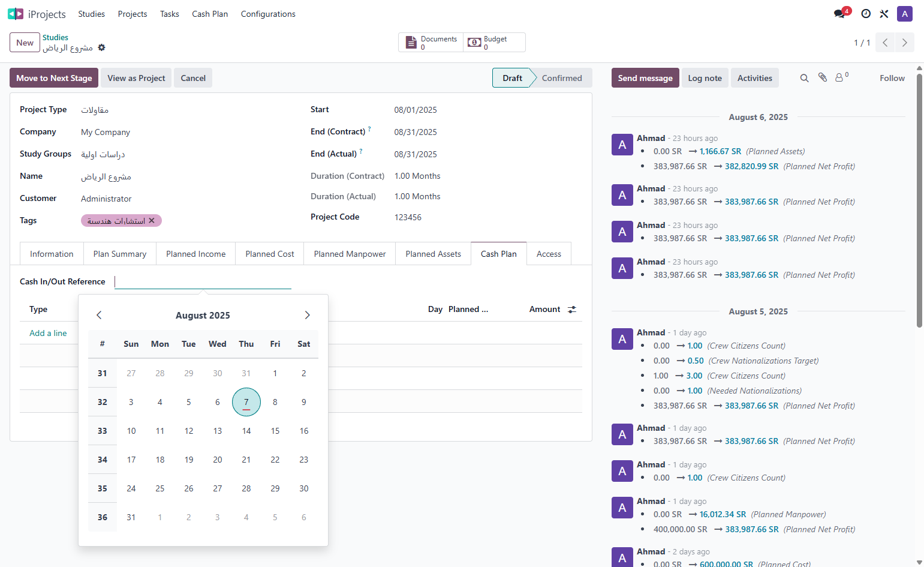This screenshot has height=567, width=924.
Task: Search messages with the magnifier icon
Action: point(805,78)
